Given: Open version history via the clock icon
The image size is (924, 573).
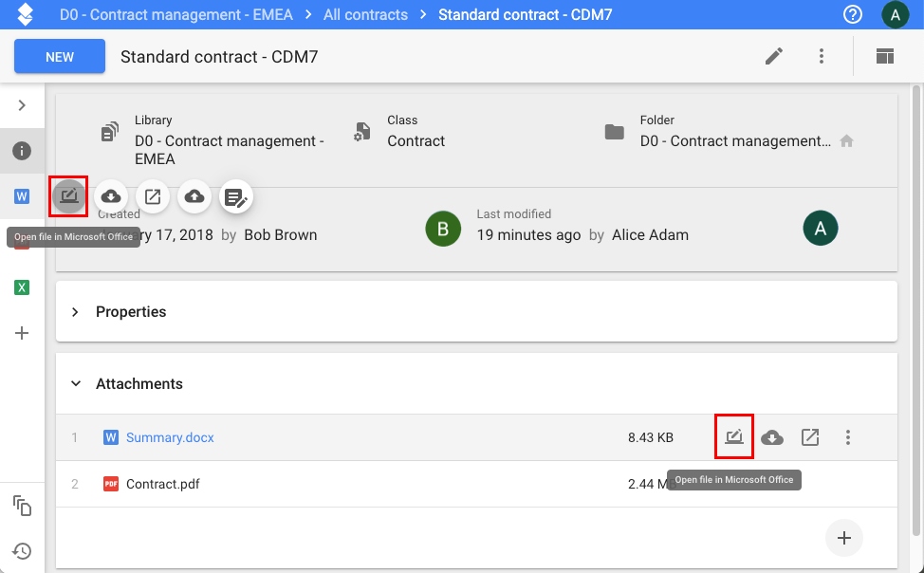Looking at the screenshot, I should point(22,551).
